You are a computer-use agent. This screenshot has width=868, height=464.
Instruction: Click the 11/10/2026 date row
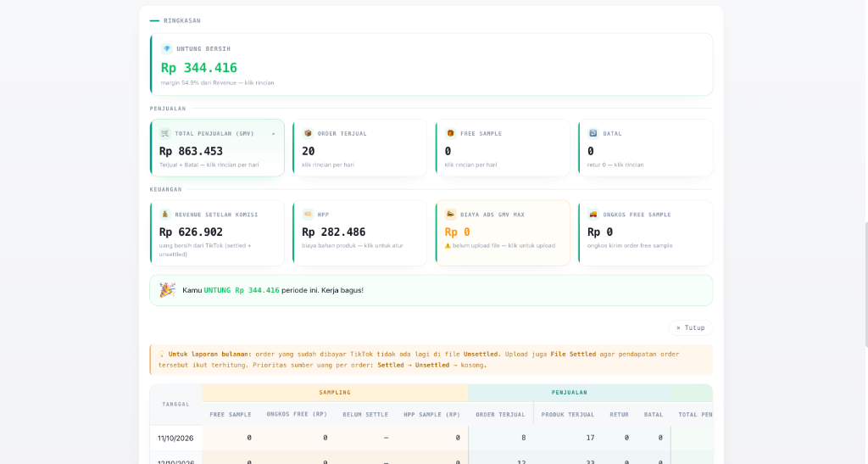(431, 438)
